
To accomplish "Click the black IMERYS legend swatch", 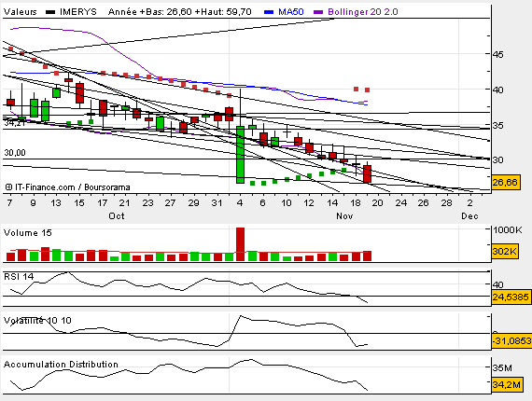I will coord(50,12).
